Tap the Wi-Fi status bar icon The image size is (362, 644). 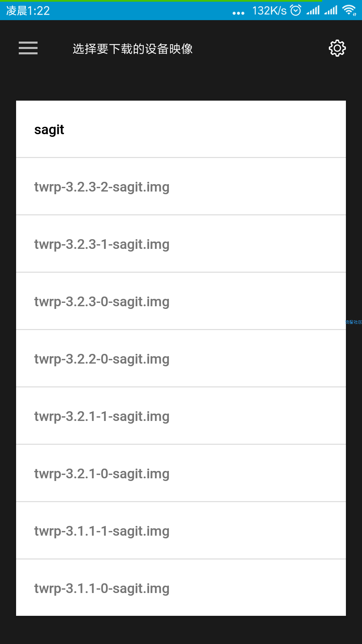pyautogui.click(x=349, y=10)
